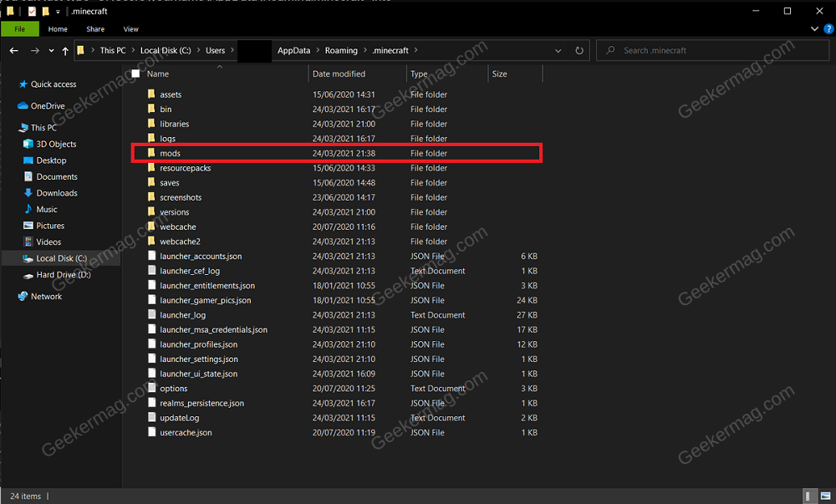836x504 pixels.
Task: Select the webcache2 folder icon
Action: click(151, 241)
